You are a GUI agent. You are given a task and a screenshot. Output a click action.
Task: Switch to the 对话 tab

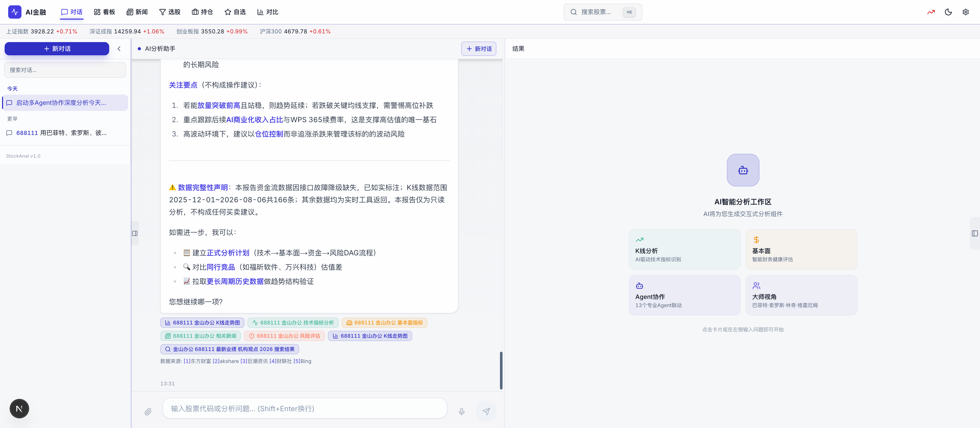coord(72,12)
